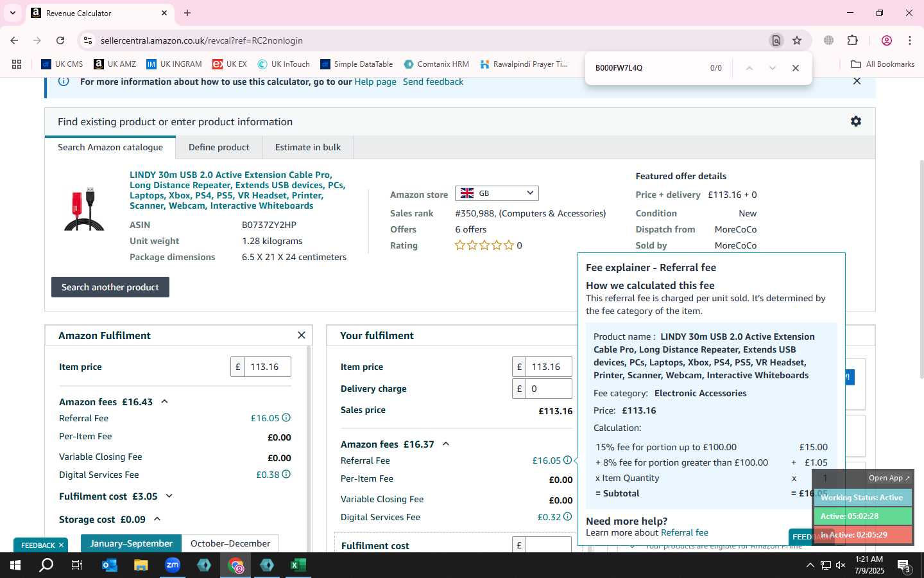Show Referral Fee info in Your fulfilment
The image size is (924, 578).
(x=567, y=460)
